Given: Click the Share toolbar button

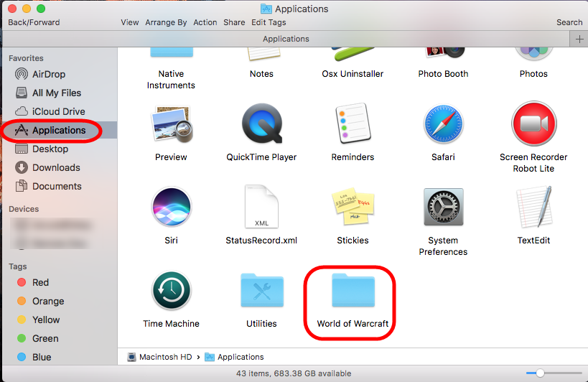Looking at the screenshot, I should [x=234, y=22].
